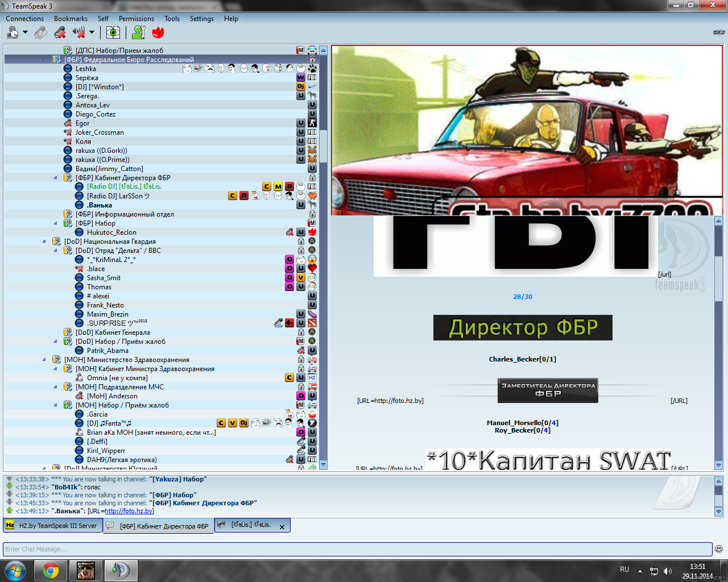The height and width of the screenshot is (582, 728).
Task: Toggle subscribe to all channels eye icon
Action: 113,32
